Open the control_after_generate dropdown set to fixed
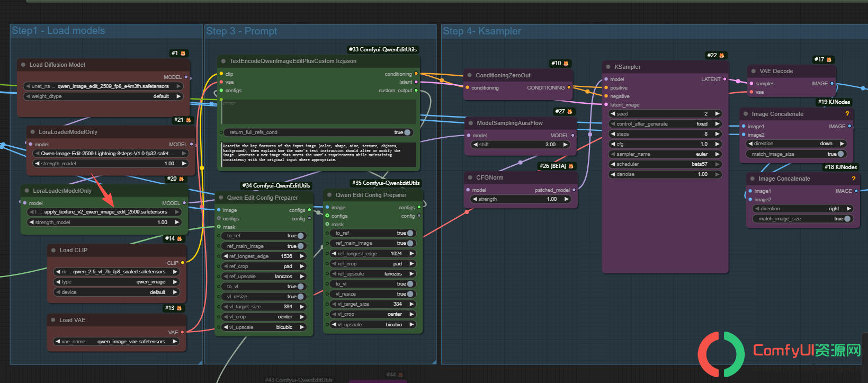The width and height of the screenshot is (868, 383). pos(665,124)
